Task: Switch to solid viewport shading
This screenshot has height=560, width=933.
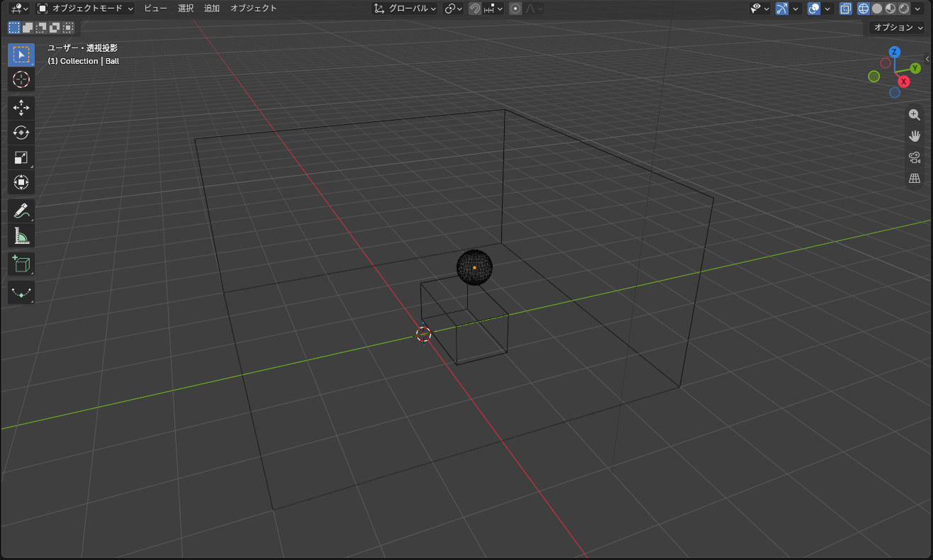Action: [877, 9]
